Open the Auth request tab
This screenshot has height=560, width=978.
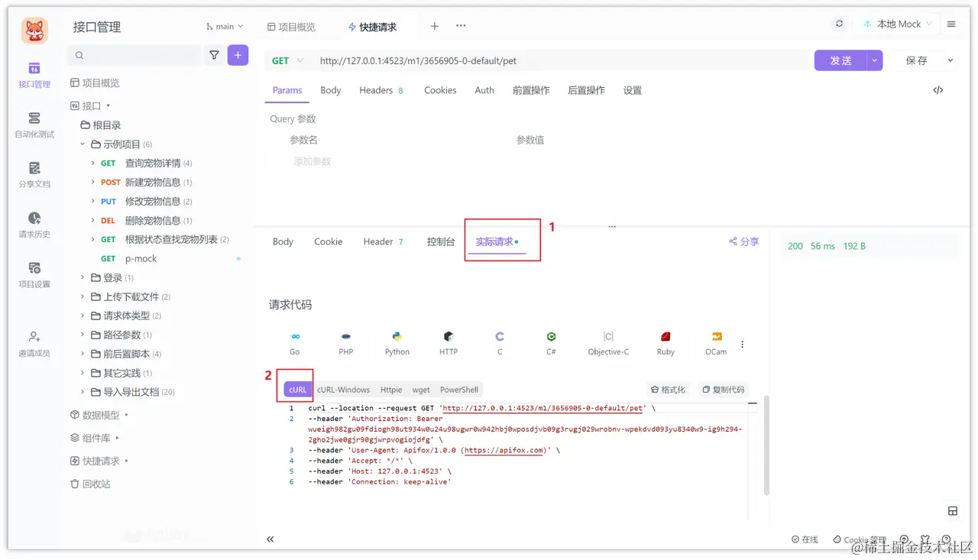(x=484, y=90)
